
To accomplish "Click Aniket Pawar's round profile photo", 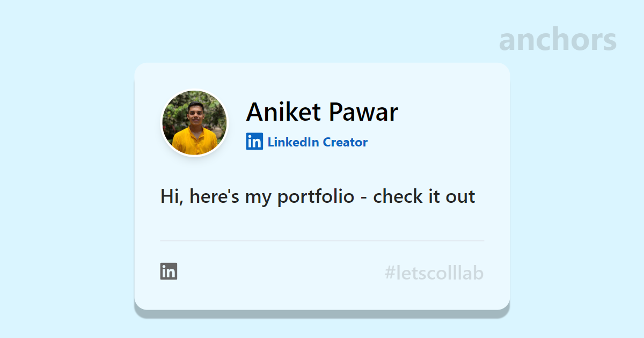I will (x=195, y=123).
